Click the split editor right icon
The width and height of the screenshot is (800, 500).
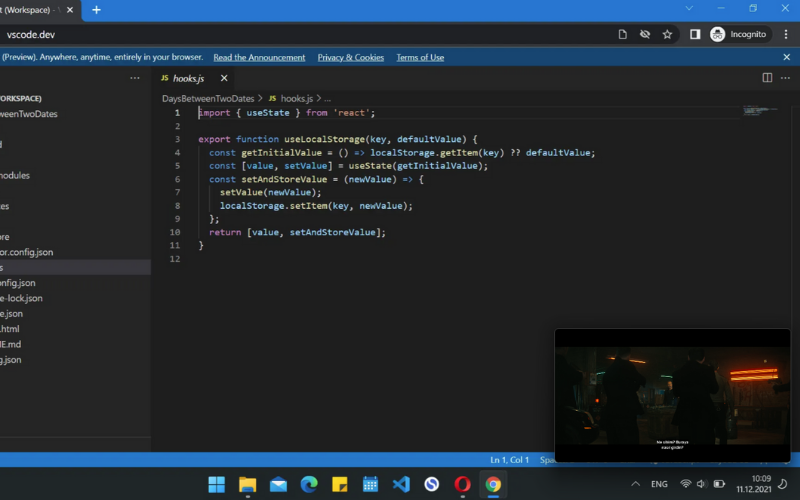pos(767,78)
